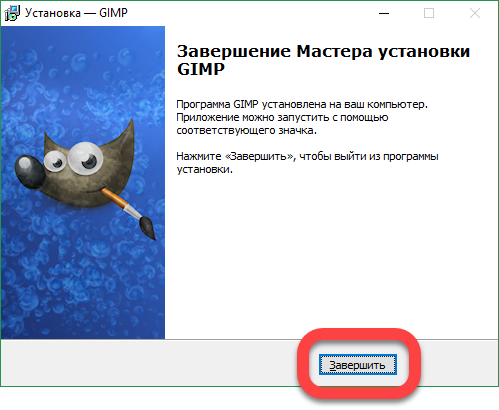499x410 pixels.
Task: Click Wilber's smaller left eye
Action: point(54,161)
